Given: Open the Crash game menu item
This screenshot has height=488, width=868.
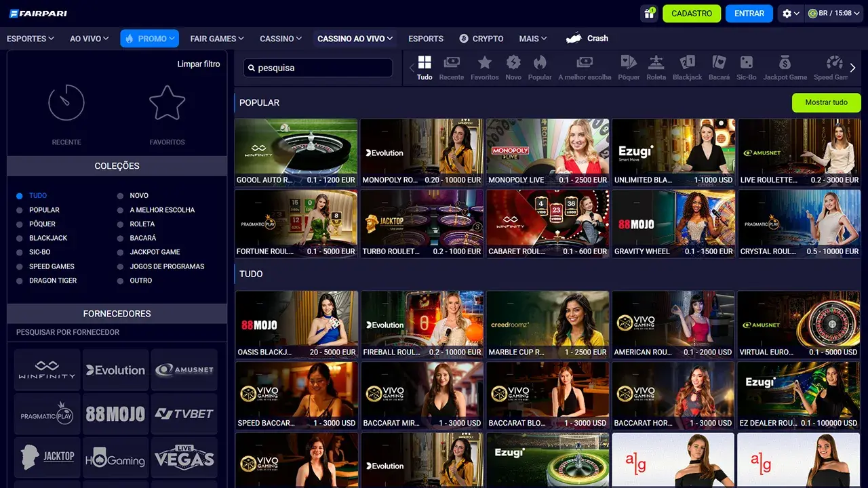Looking at the screenshot, I should (587, 39).
